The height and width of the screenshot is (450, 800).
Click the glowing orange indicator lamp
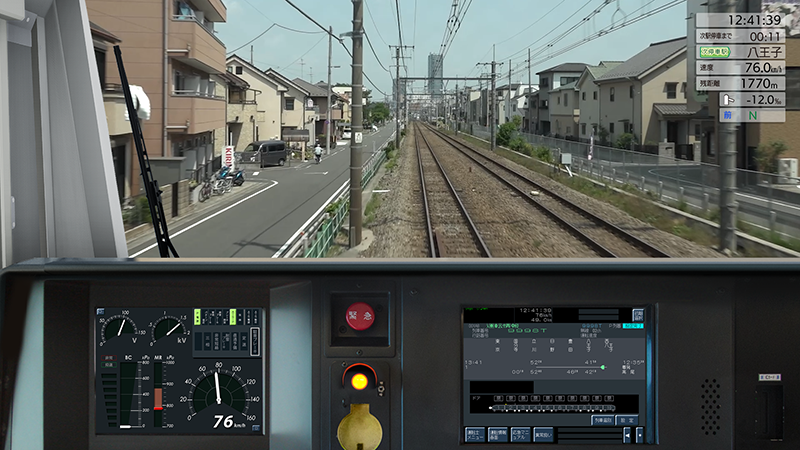359,381
